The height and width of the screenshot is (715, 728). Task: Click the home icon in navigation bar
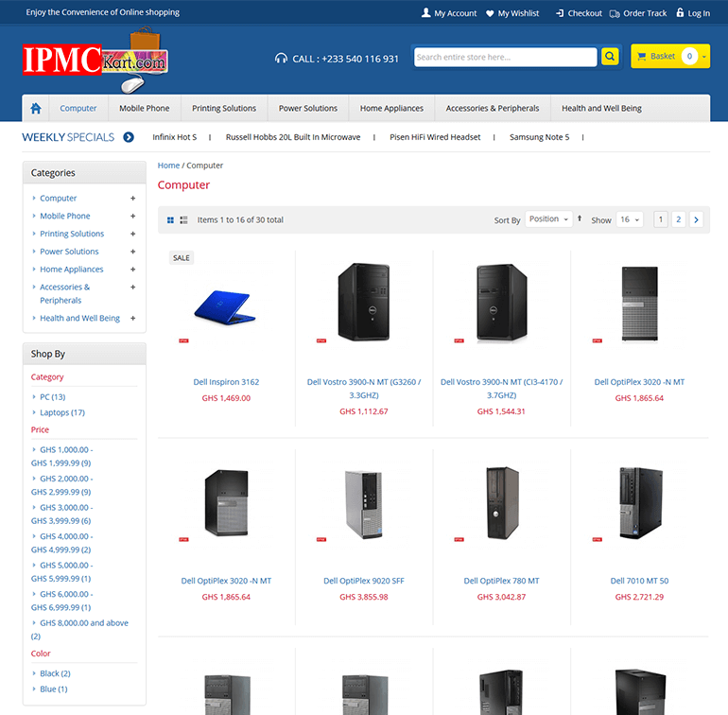point(36,108)
